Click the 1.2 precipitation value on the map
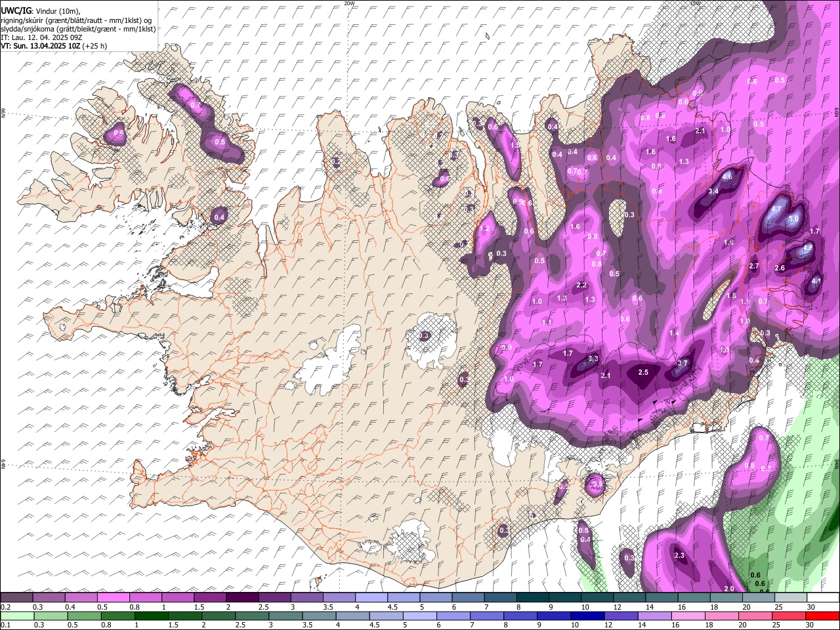 (485, 229)
